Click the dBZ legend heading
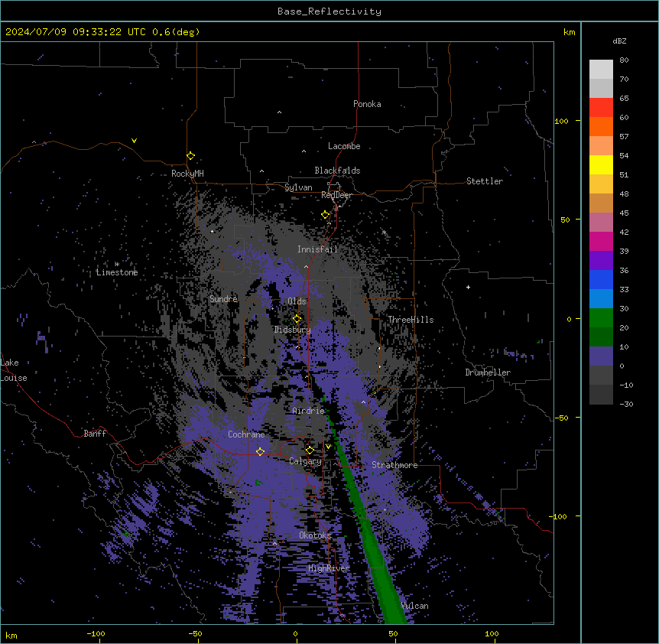The width and height of the screenshot is (659, 644). coord(619,41)
